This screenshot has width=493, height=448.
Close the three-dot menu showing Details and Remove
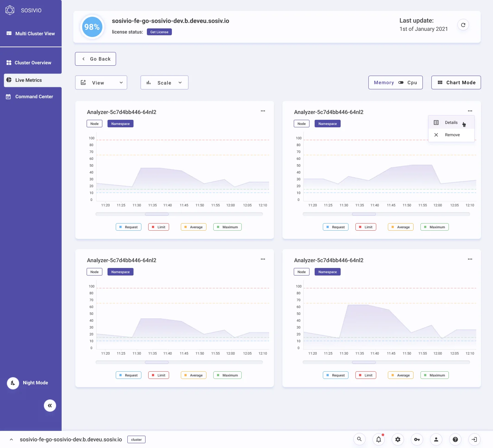(x=470, y=111)
